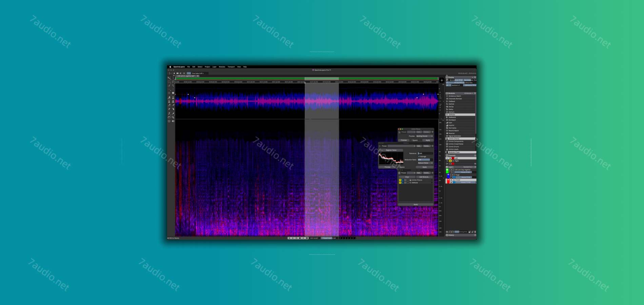
Task: Open Unmix Components module
Action: [460, 141]
